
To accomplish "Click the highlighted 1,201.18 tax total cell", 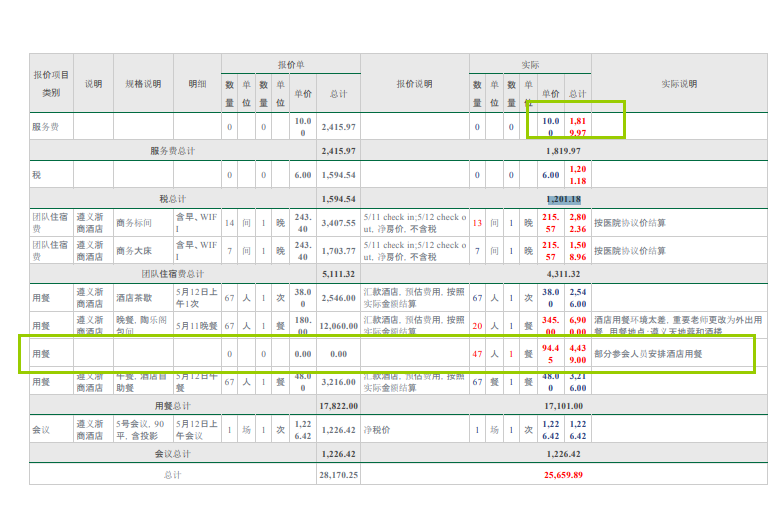I will (x=564, y=199).
